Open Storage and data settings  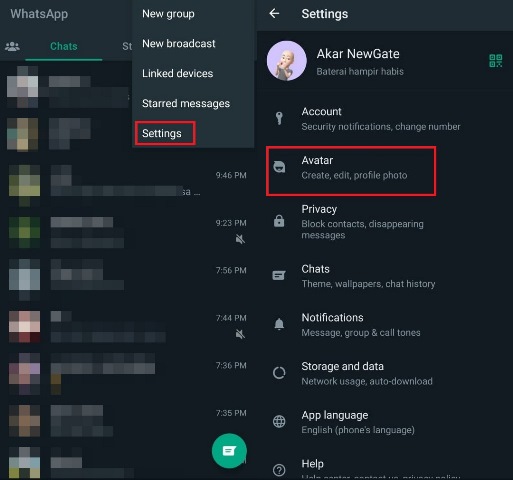coord(385,373)
